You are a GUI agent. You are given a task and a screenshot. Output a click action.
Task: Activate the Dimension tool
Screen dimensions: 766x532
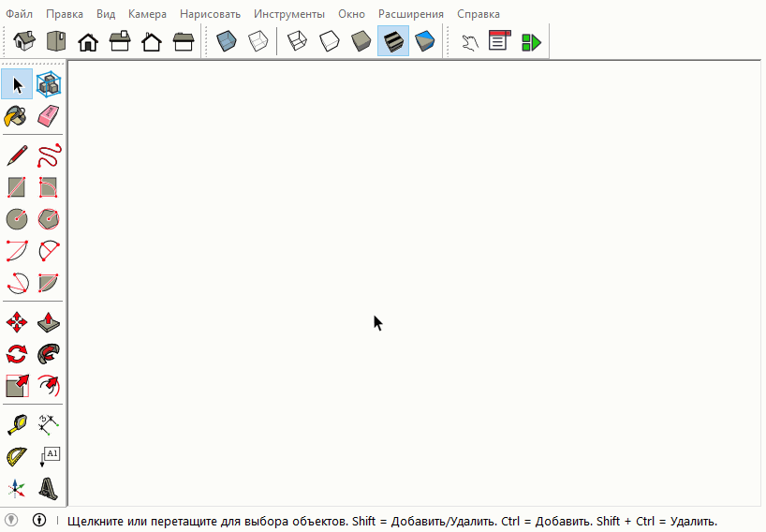coord(49,425)
